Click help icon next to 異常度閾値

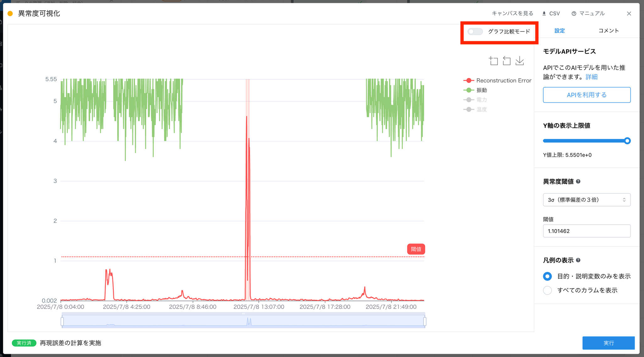tap(578, 181)
